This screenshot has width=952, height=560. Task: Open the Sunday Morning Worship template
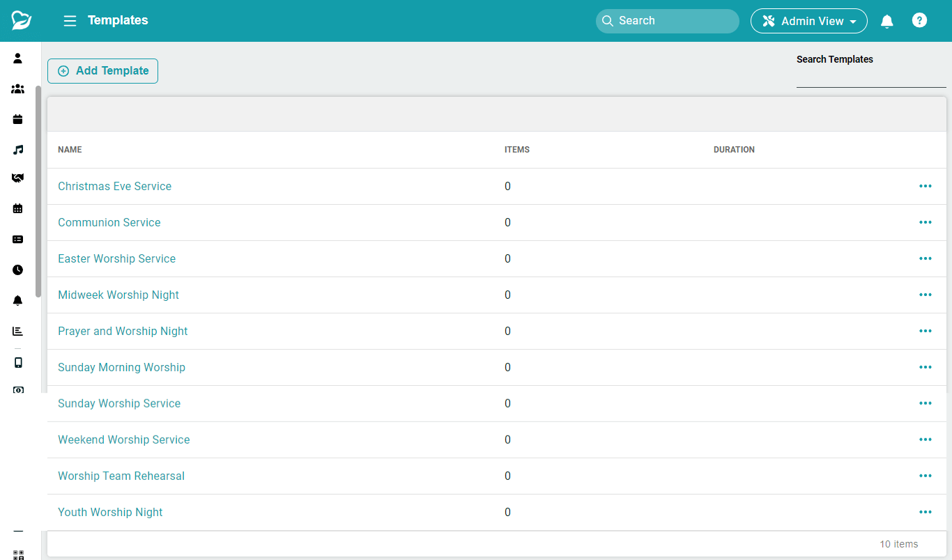click(x=121, y=367)
